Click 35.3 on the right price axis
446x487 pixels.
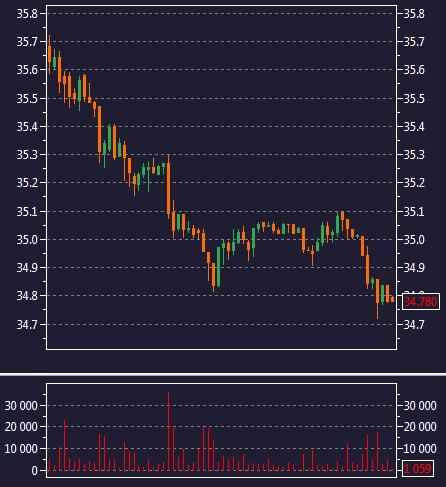pyautogui.click(x=414, y=155)
